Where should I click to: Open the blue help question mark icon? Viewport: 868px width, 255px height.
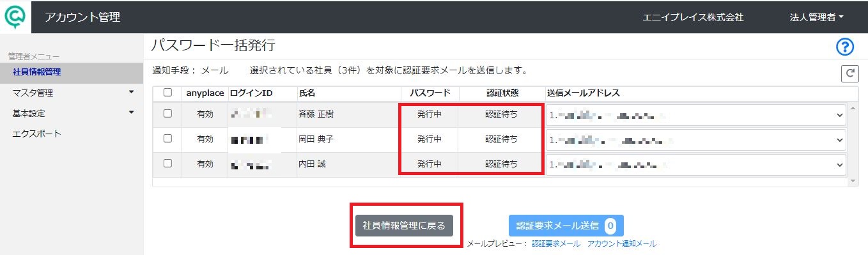point(845,47)
